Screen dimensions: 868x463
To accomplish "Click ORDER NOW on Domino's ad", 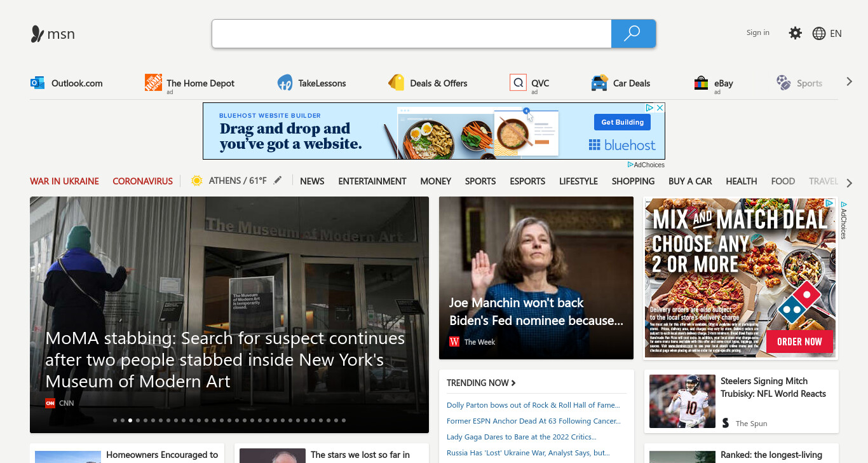I will pyautogui.click(x=799, y=342).
